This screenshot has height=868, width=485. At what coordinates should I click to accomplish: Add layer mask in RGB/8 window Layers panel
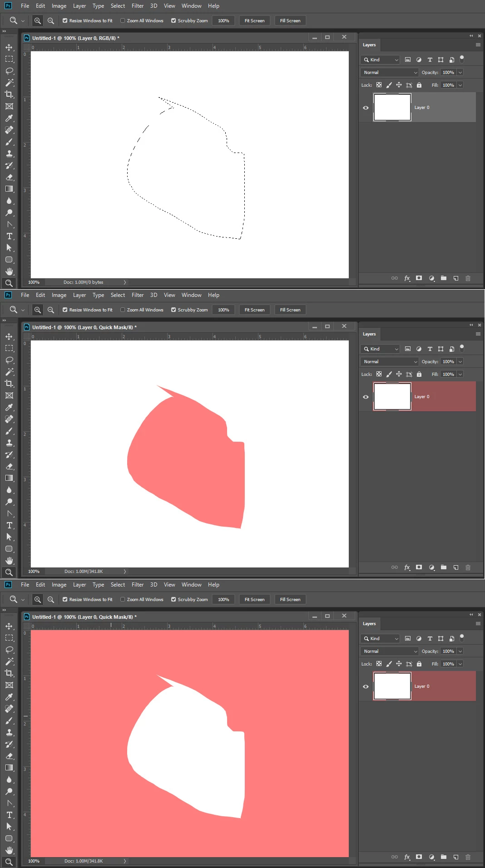pyautogui.click(x=419, y=278)
